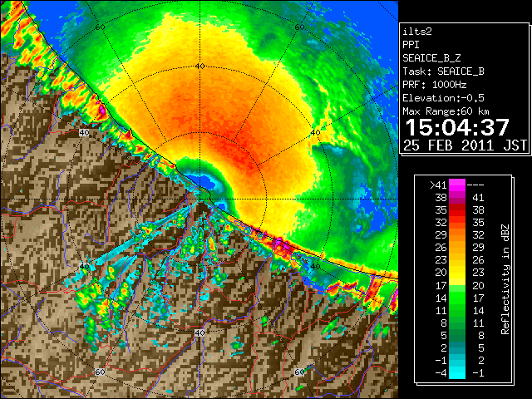
Task: Click the 40 km label due south of radar
Action: [199, 332]
